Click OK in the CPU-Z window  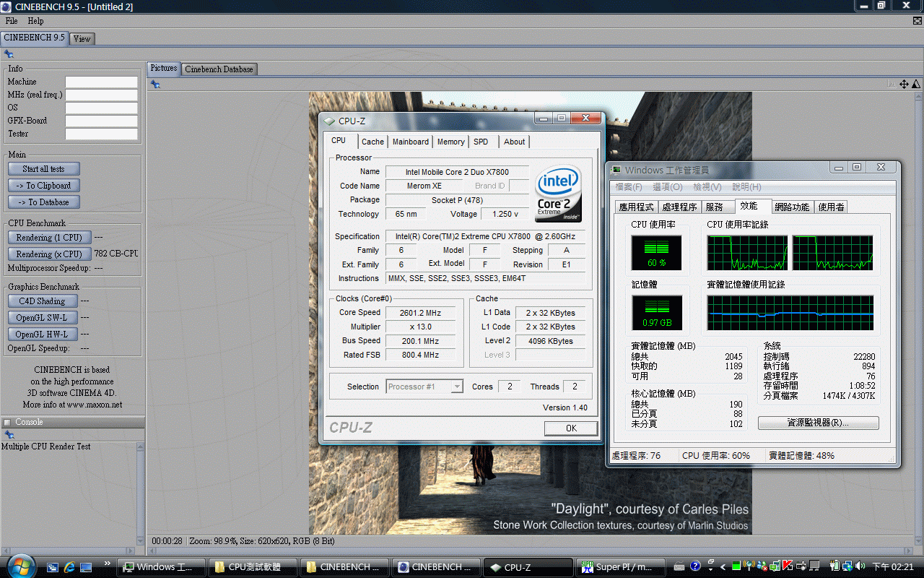pos(571,428)
